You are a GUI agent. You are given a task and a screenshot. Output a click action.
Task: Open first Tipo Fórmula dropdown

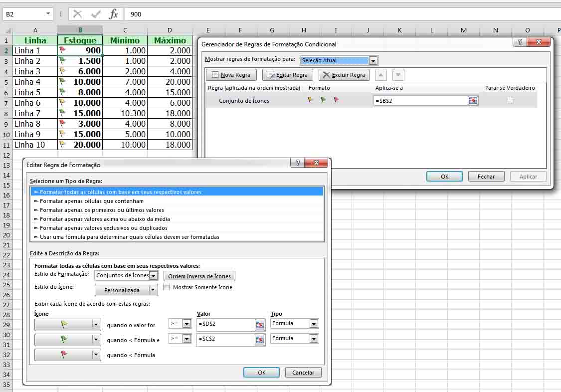(x=314, y=324)
